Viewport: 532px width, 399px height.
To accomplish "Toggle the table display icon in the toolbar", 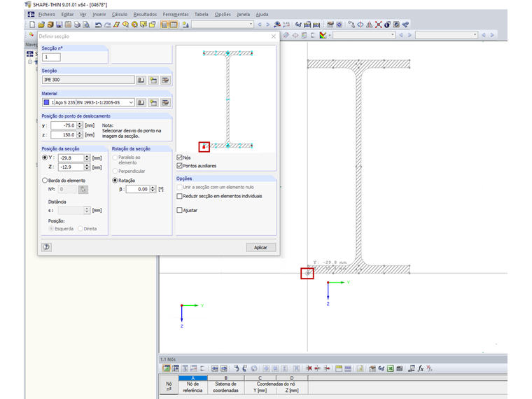I will (174, 24).
